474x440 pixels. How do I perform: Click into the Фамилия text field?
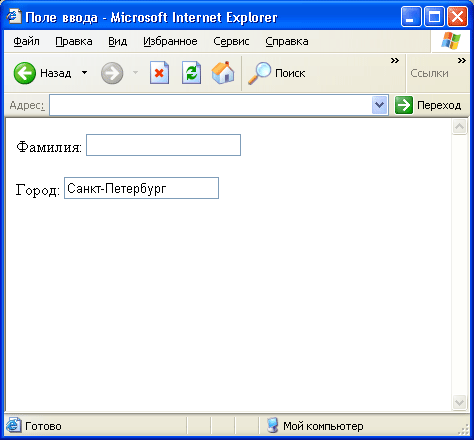(x=163, y=145)
